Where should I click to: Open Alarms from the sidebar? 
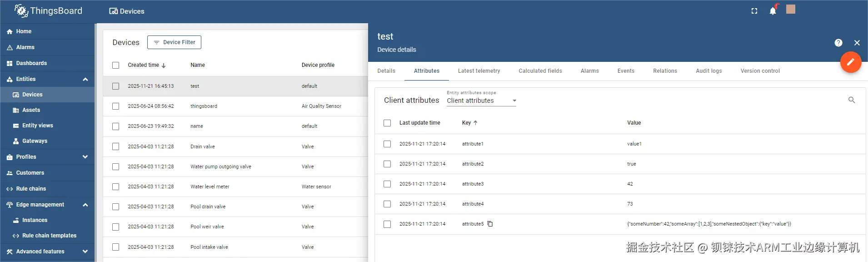point(25,47)
